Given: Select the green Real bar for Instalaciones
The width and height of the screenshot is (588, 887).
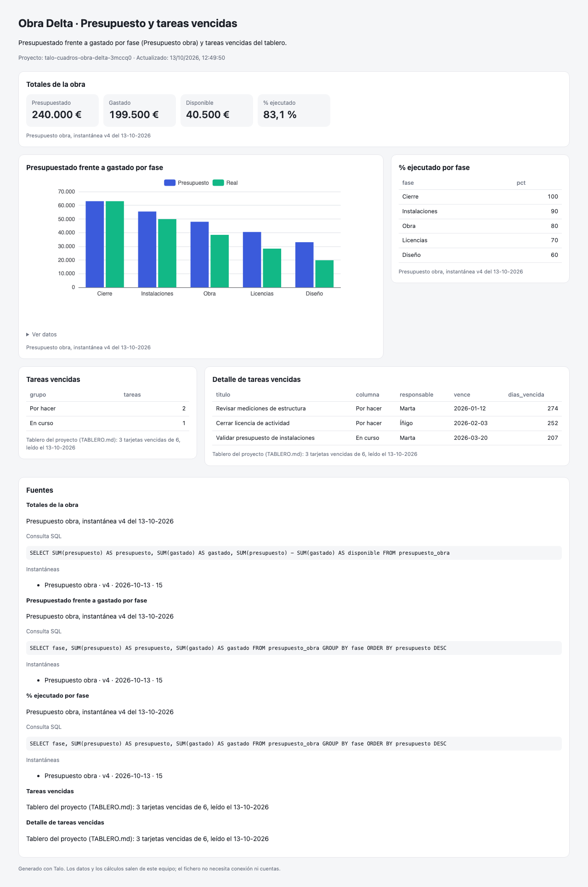Looking at the screenshot, I should (x=167, y=253).
